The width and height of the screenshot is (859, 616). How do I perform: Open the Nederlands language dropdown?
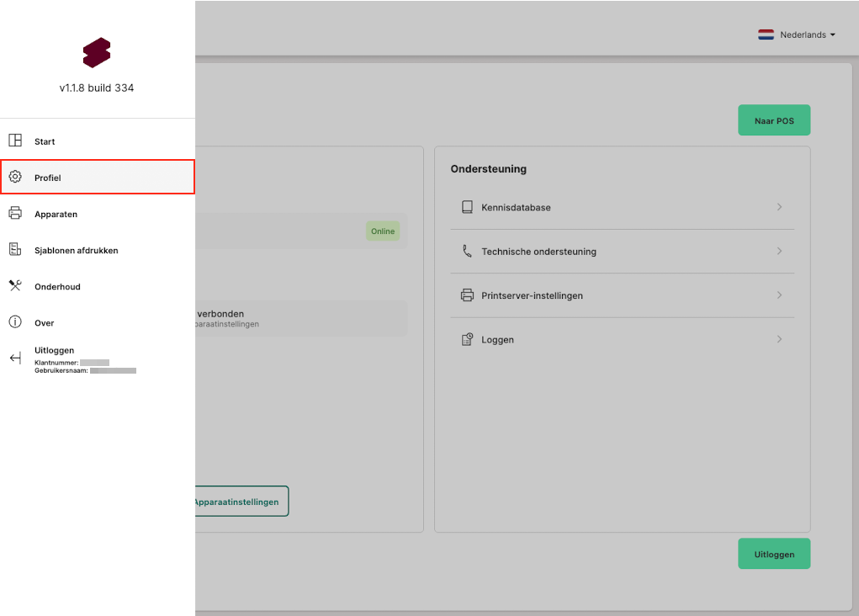[796, 35]
